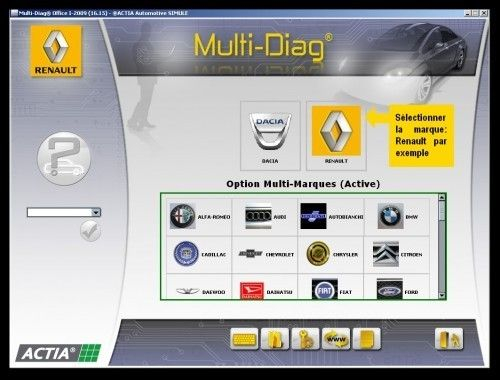Choose BMW from the brand list
This screenshot has width=500, height=380.
(x=397, y=217)
